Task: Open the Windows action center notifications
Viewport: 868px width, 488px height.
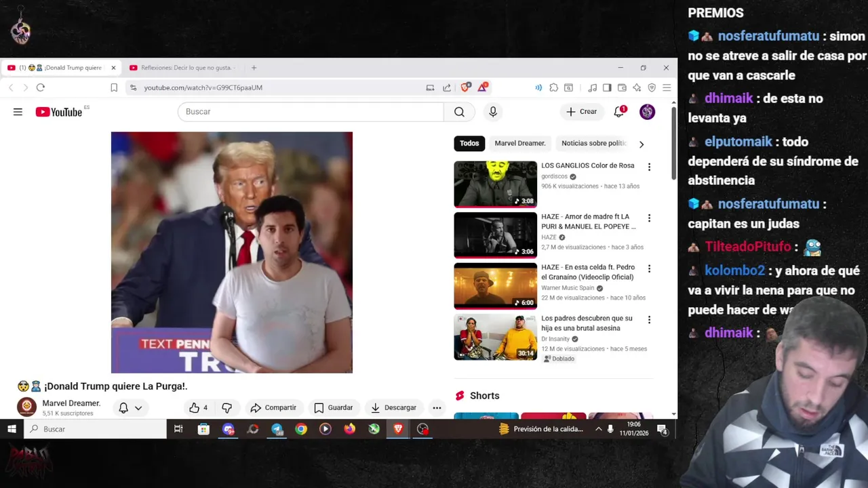Action: coord(661,429)
